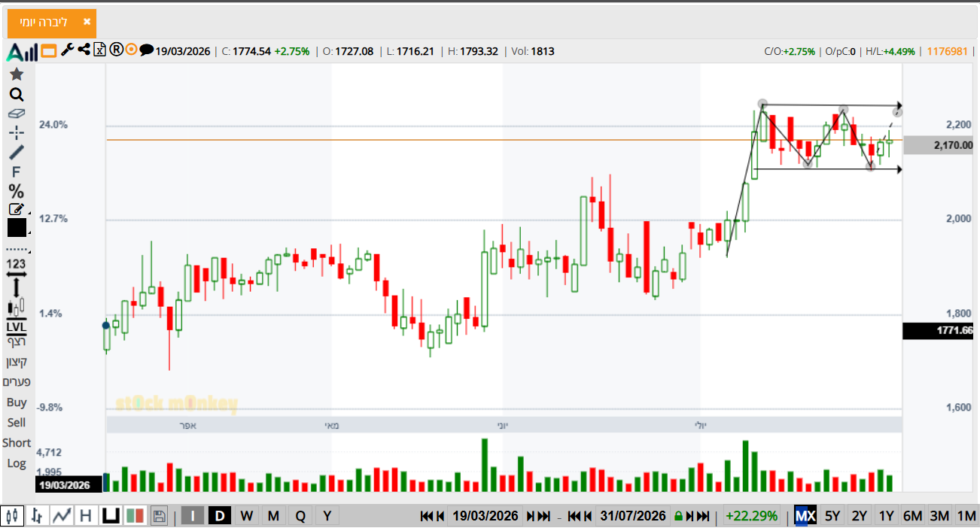Screen dimensions: 980x528
Task: Click the רצף sidebar button
Action: point(17,342)
